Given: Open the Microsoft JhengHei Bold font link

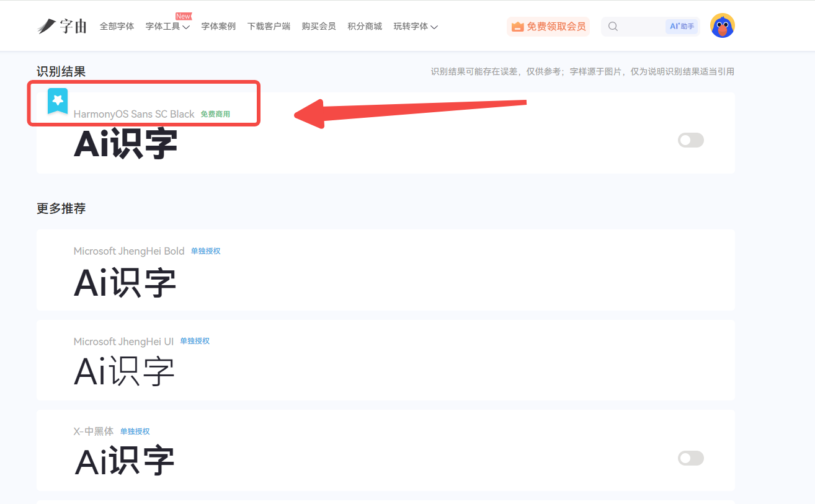Looking at the screenshot, I should [129, 251].
